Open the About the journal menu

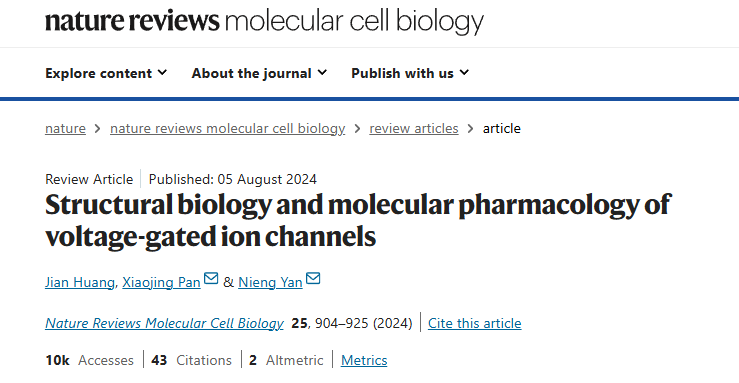tap(259, 73)
